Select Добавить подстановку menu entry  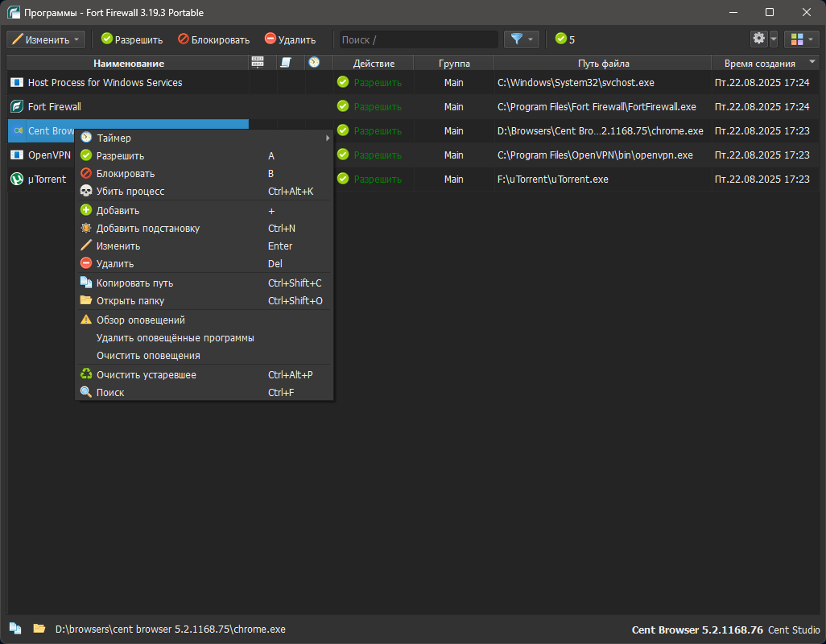(204, 228)
